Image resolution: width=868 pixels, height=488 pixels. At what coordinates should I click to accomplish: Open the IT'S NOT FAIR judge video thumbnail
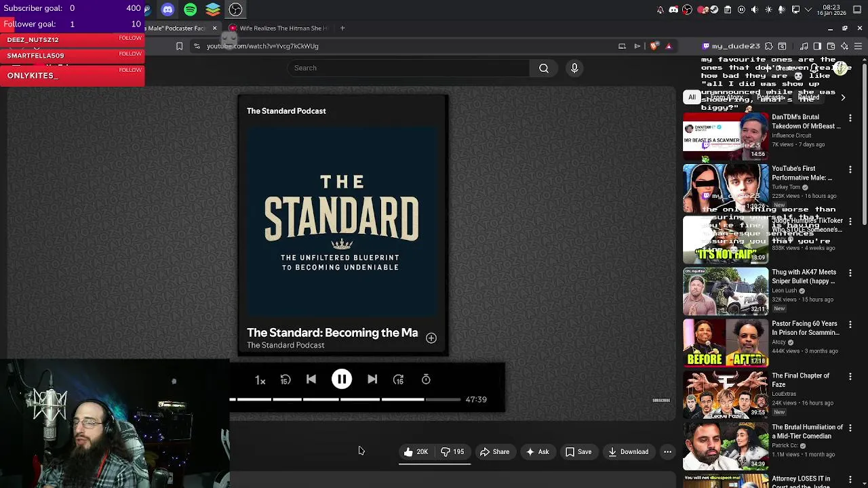tap(726, 239)
